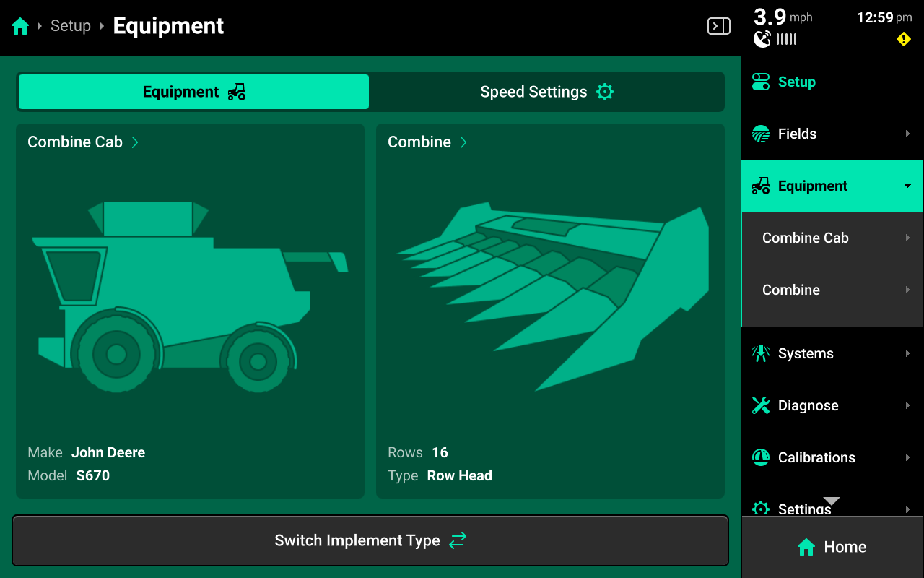Collapse the Equipment sidebar section

click(x=907, y=186)
